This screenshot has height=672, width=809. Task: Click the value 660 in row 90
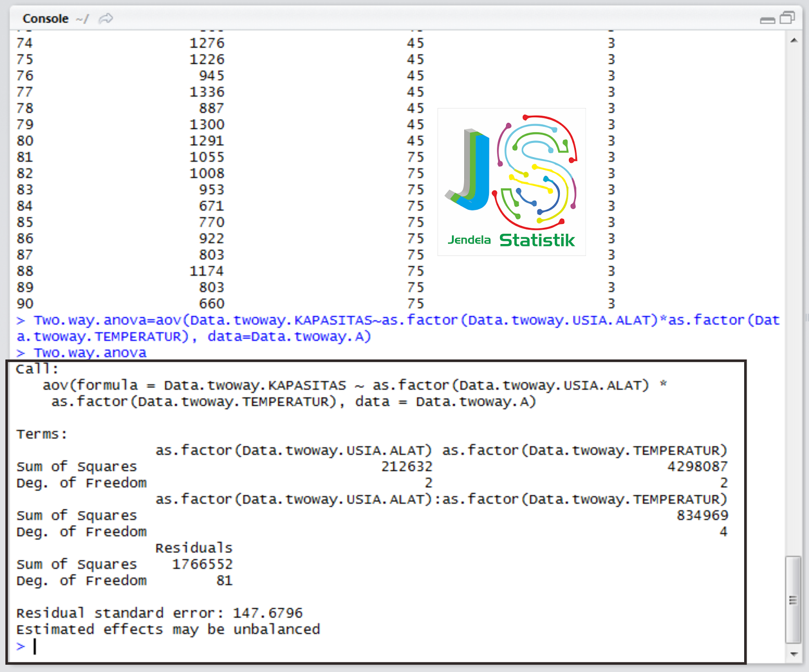211,304
